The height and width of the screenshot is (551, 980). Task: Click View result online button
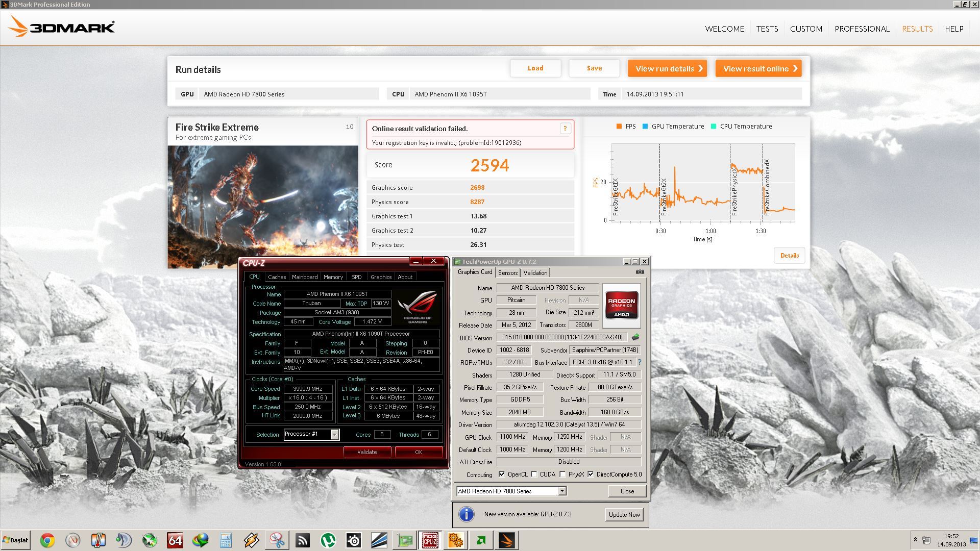758,68
